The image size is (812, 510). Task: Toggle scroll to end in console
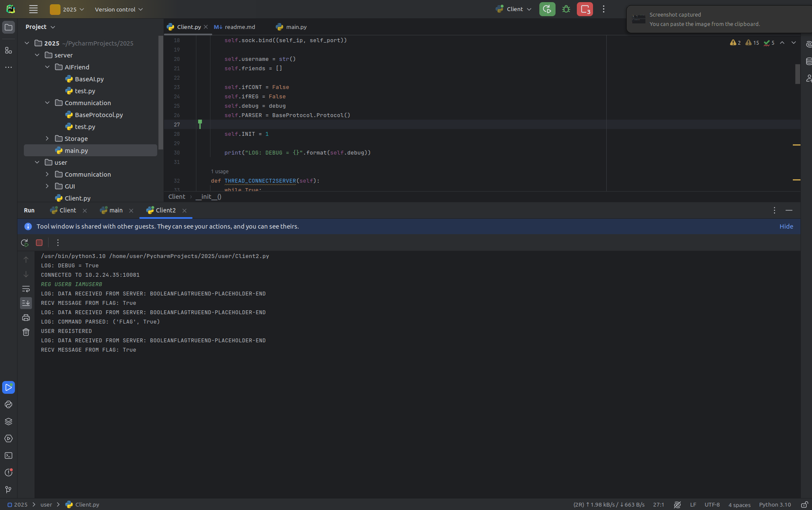pyautogui.click(x=26, y=303)
